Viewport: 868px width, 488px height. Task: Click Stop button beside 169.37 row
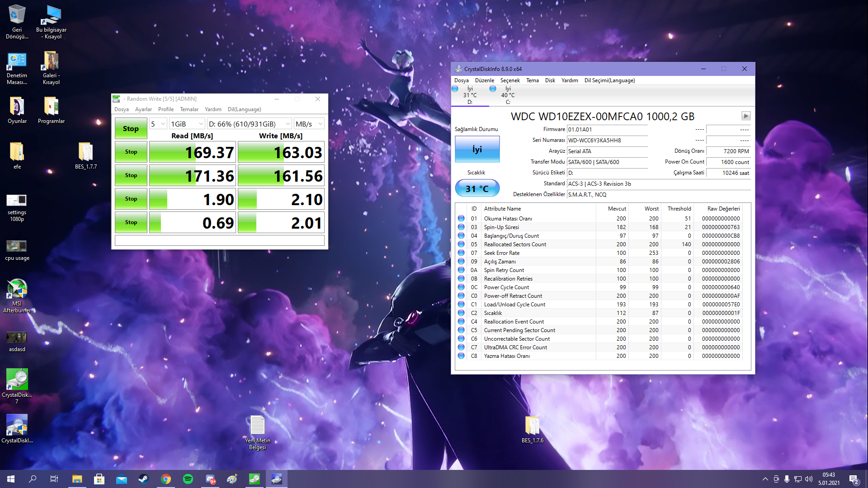(131, 152)
